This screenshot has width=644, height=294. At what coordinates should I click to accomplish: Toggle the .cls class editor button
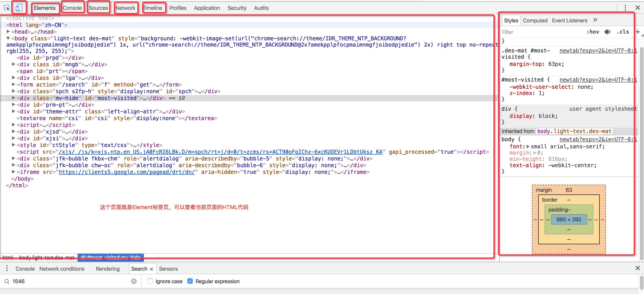click(x=622, y=32)
